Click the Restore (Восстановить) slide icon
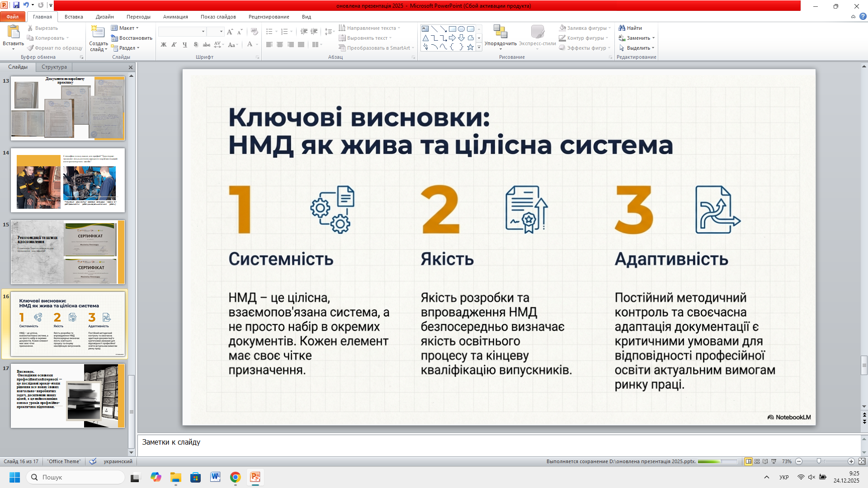Screen dimensions: 868x488 (115, 38)
